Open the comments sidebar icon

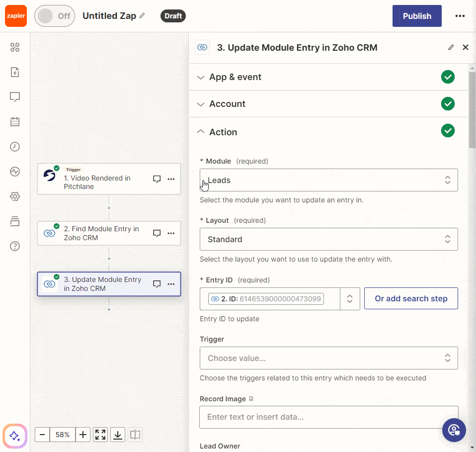coord(15,97)
